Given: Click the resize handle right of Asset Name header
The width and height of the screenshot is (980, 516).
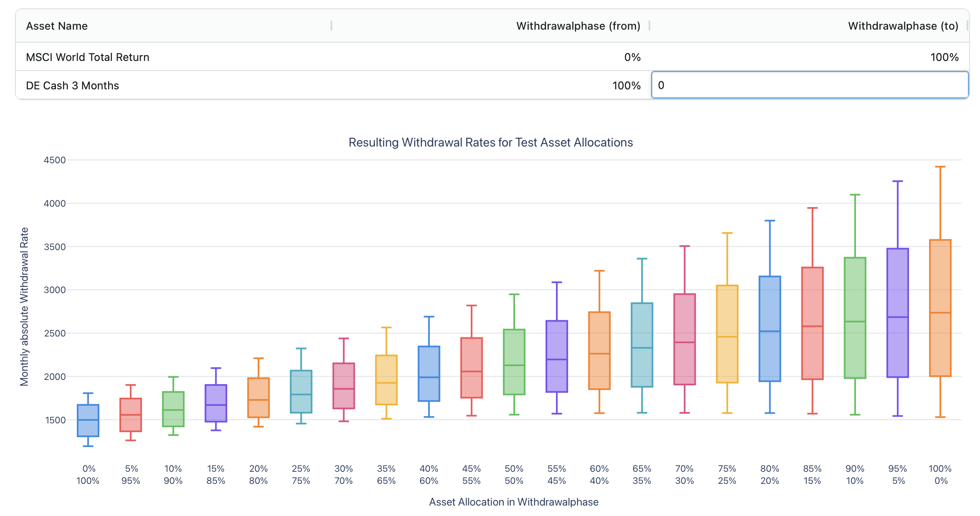Looking at the screenshot, I should point(331,26).
